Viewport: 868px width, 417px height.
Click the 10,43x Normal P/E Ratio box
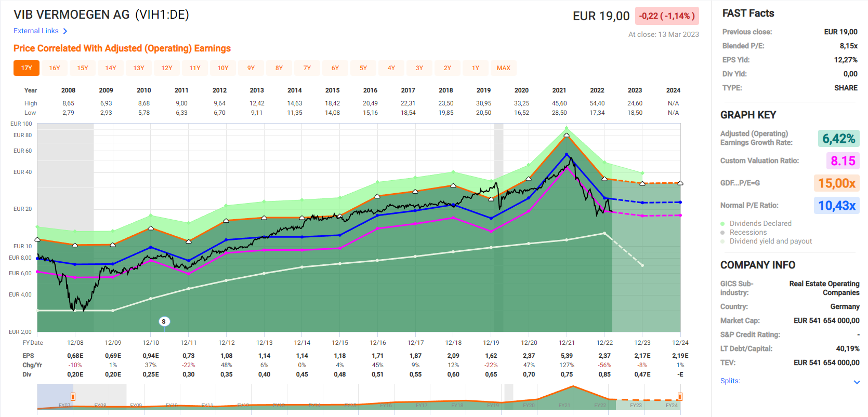[x=836, y=206]
